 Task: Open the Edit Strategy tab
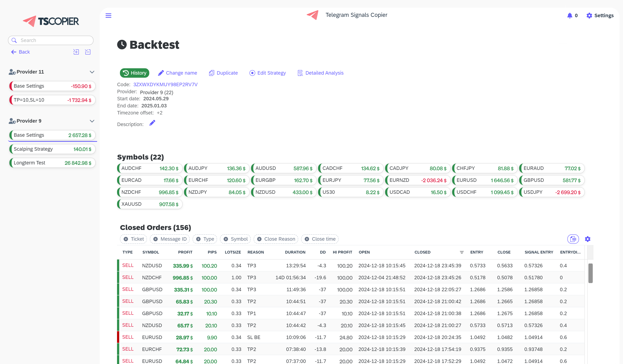(x=267, y=73)
